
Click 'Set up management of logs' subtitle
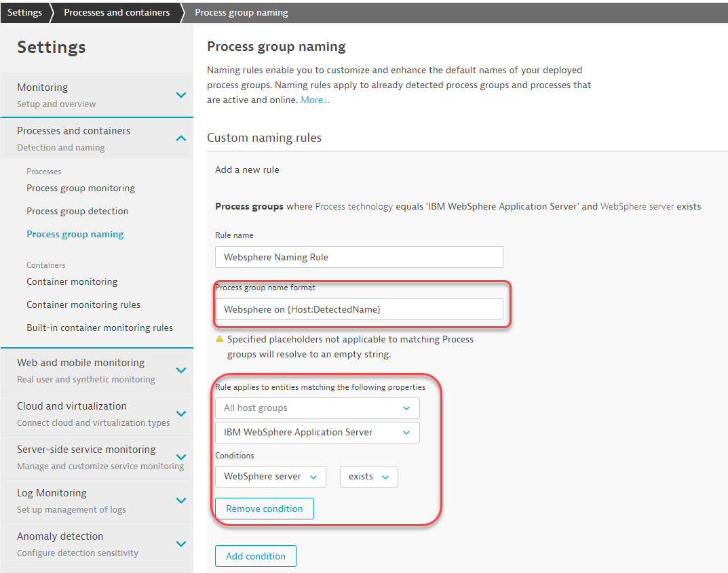click(71, 509)
